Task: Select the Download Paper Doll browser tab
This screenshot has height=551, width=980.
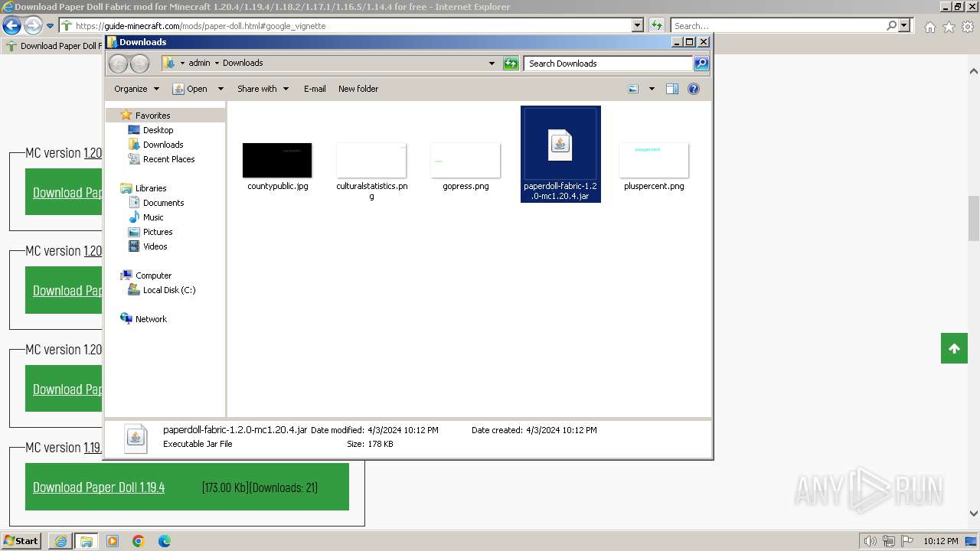Action: tap(52, 46)
